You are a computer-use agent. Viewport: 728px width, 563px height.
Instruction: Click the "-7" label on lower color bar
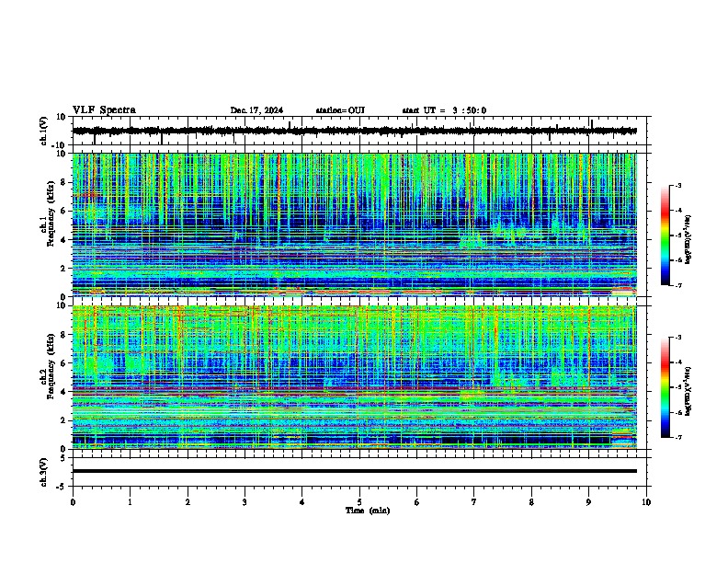click(x=678, y=438)
